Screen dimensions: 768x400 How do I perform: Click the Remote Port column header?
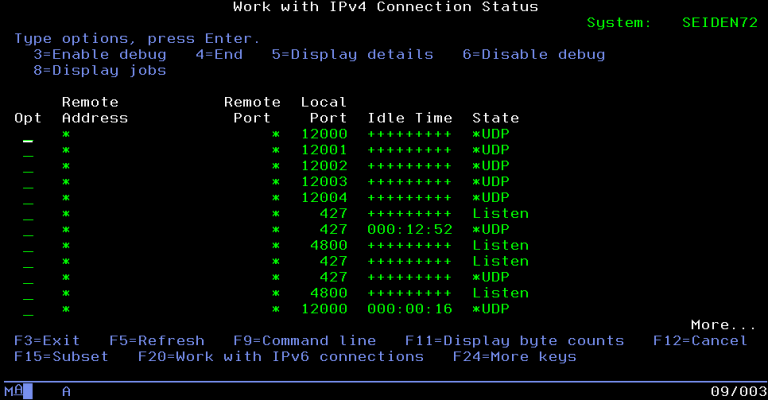pyautogui.click(x=252, y=110)
